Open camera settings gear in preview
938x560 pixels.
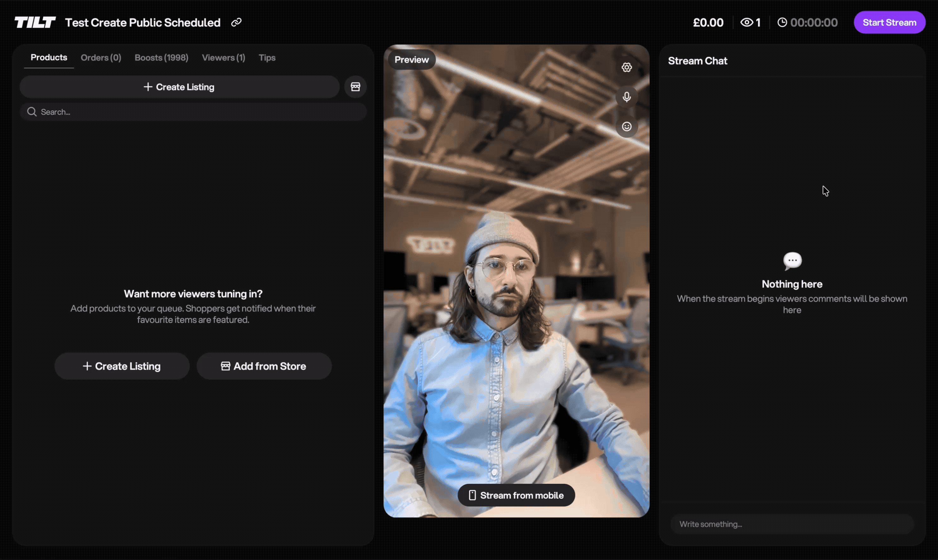click(x=627, y=67)
